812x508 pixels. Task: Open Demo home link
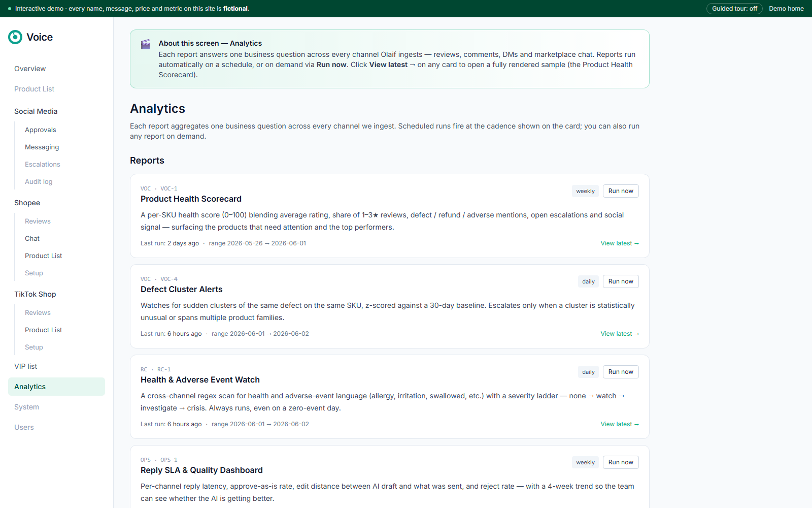[x=786, y=9]
